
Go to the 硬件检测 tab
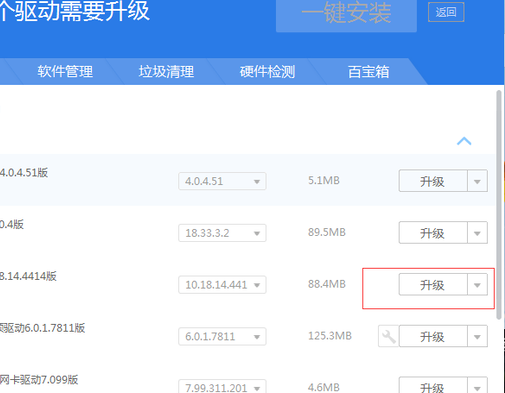(267, 72)
